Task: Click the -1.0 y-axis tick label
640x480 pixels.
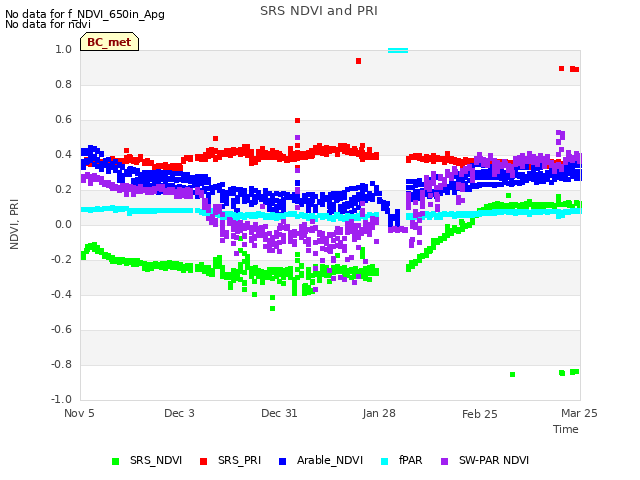Action: pos(61,400)
